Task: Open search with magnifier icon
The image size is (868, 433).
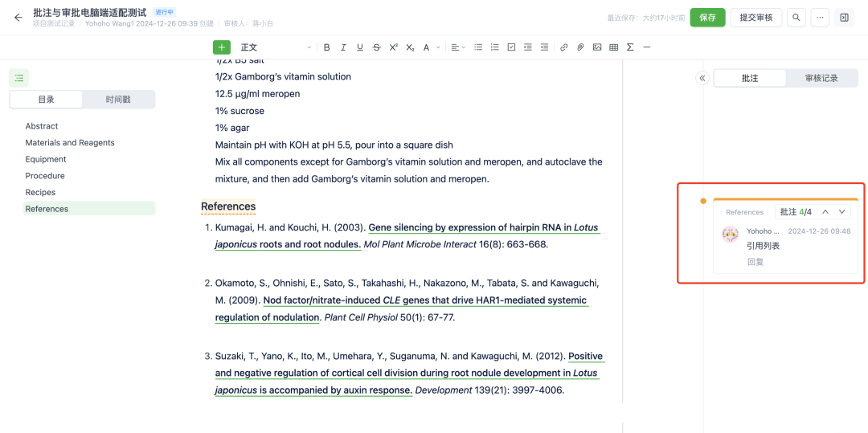Action: pos(796,18)
